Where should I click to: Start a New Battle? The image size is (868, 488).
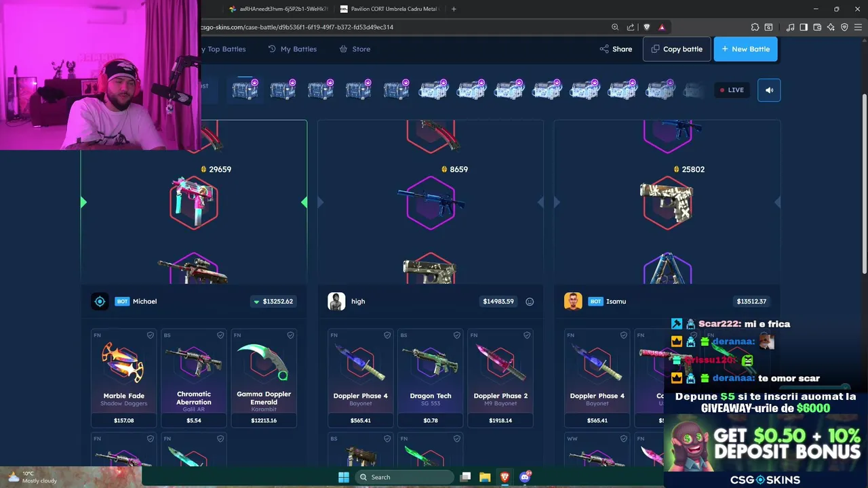[745, 49]
